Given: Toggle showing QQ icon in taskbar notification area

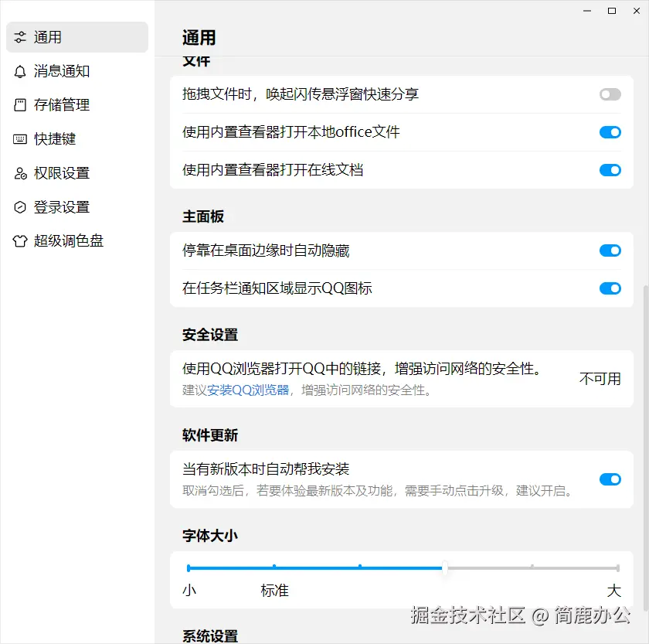Looking at the screenshot, I should coord(610,288).
